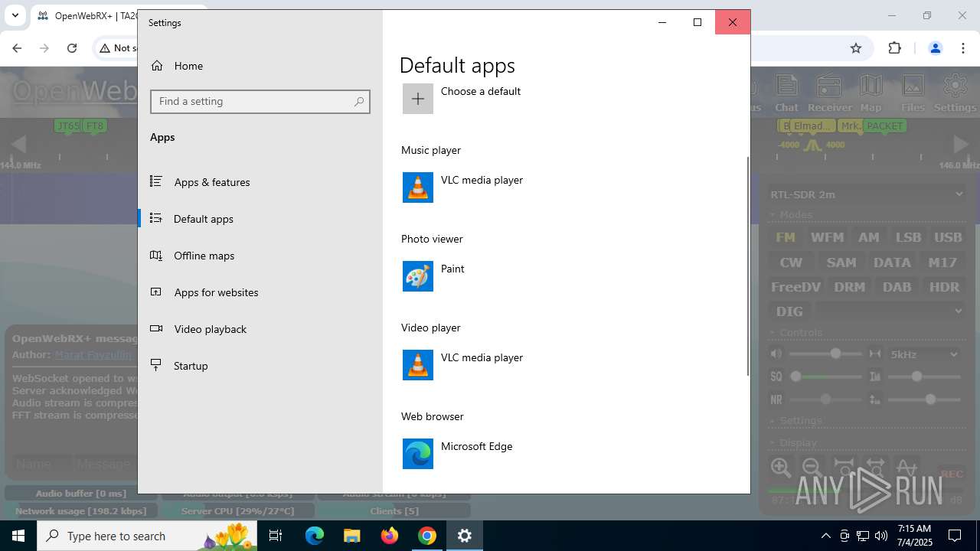Click Edge icon under Web browser
This screenshot has width=980, height=551.
coord(418,454)
